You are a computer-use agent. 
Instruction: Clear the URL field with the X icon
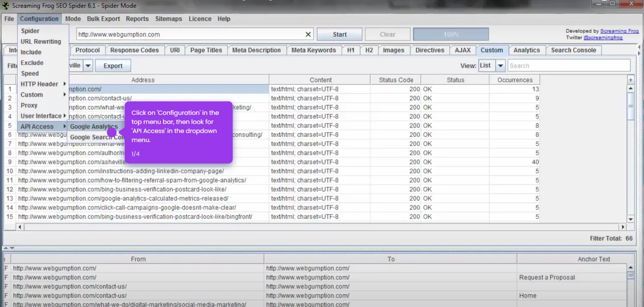pyautogui.click(x=308, y=35)
